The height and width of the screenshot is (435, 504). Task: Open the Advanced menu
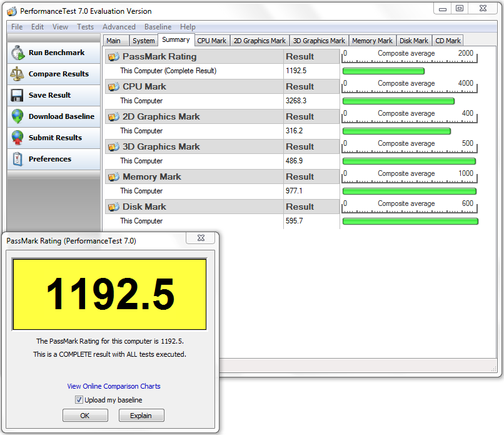tap(119, 27)
